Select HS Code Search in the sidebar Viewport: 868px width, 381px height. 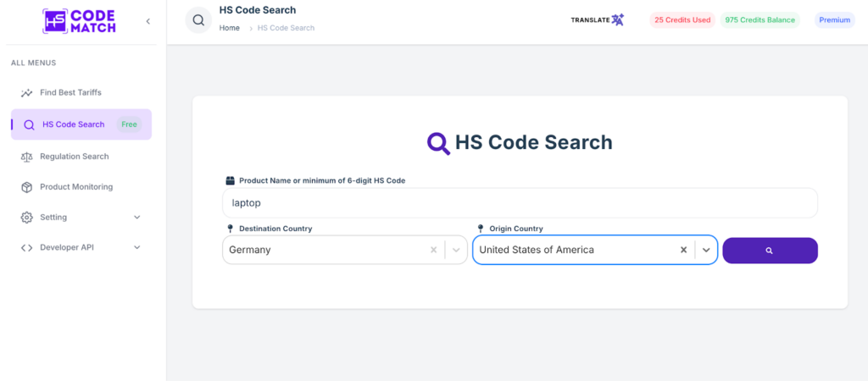point(74,124)
